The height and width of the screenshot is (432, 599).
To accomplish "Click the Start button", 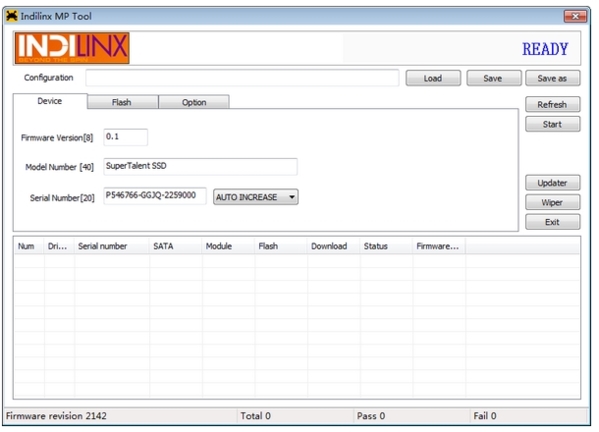I will (552, 124).
